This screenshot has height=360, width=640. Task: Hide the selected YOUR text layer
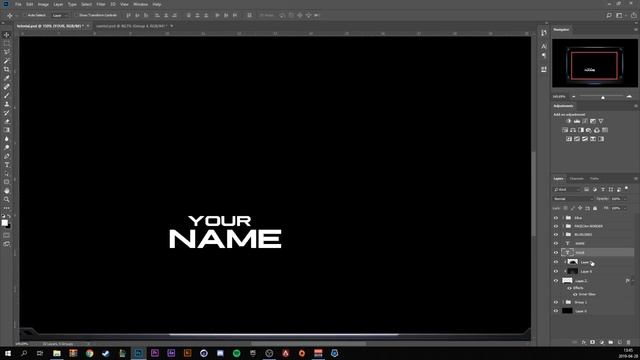pyautogui.click(x=556, y=252)
